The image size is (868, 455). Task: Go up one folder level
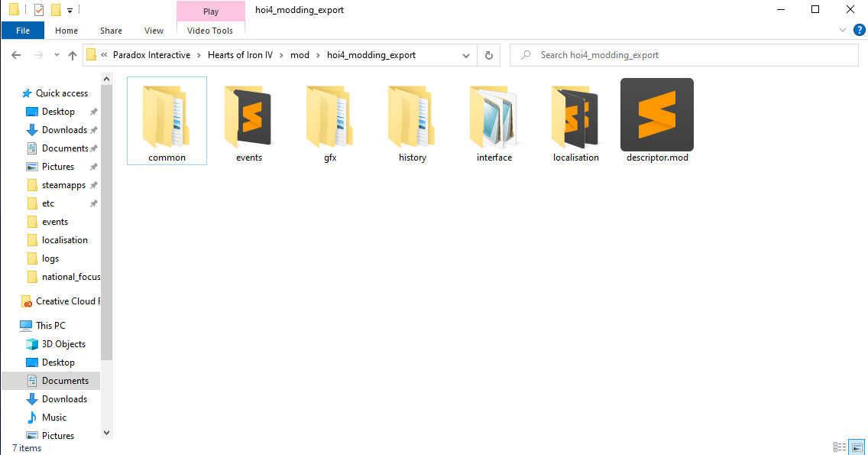pyautogui.click(x=73, y=55)
